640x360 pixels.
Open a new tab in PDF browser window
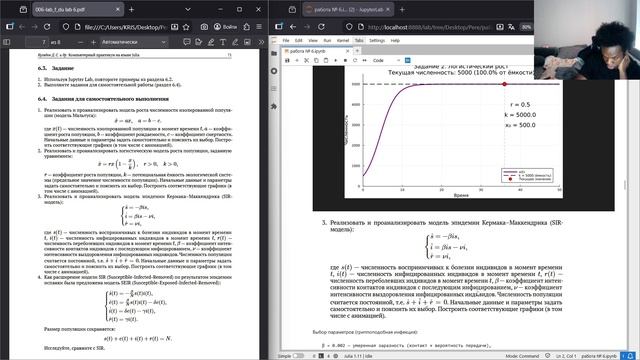coord(131,9)
